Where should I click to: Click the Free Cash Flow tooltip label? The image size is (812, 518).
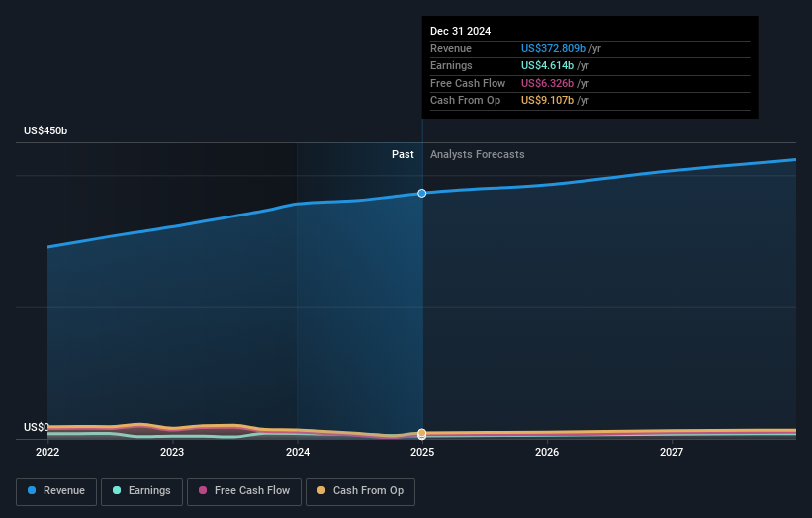click(x=468, y=83)
